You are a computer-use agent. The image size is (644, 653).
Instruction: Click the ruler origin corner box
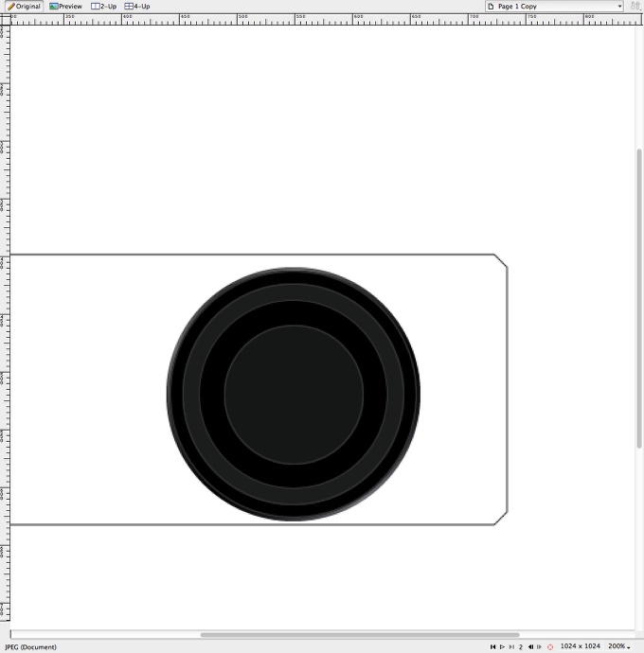pyautogui.click(x=5, y=19)
